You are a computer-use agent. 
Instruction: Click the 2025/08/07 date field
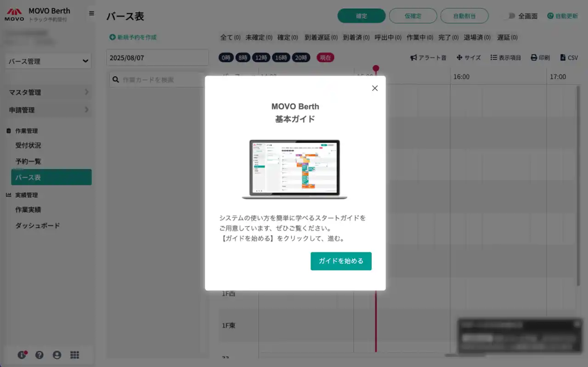click(157, 58)
